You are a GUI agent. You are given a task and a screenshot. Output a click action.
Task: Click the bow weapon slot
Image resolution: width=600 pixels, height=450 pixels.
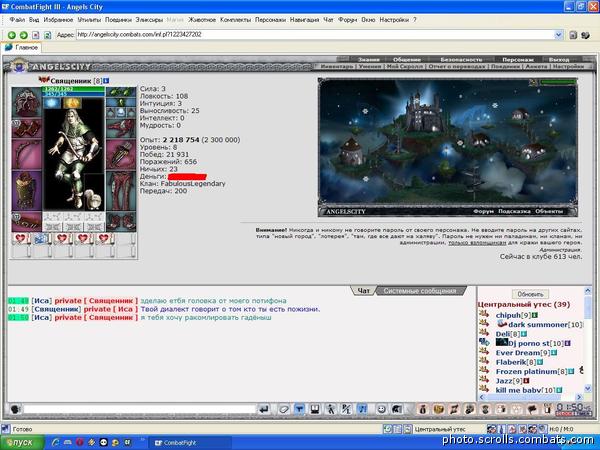click(x=26, y=154)
